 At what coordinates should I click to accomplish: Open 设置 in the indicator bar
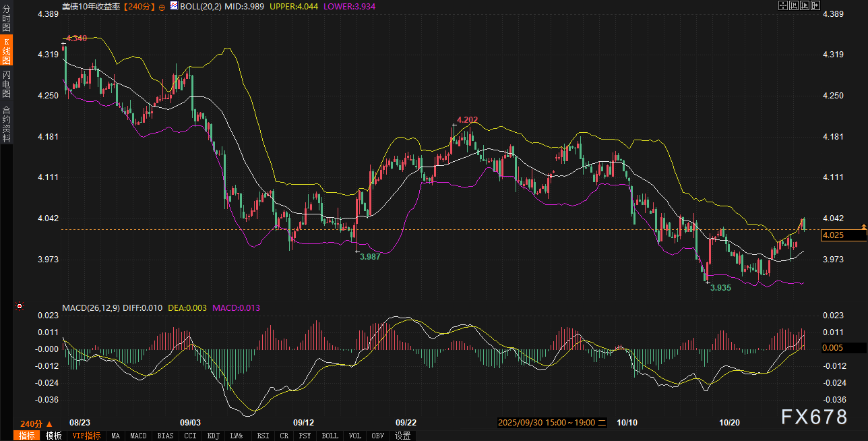pyautogui.click(x=403, y=436)
